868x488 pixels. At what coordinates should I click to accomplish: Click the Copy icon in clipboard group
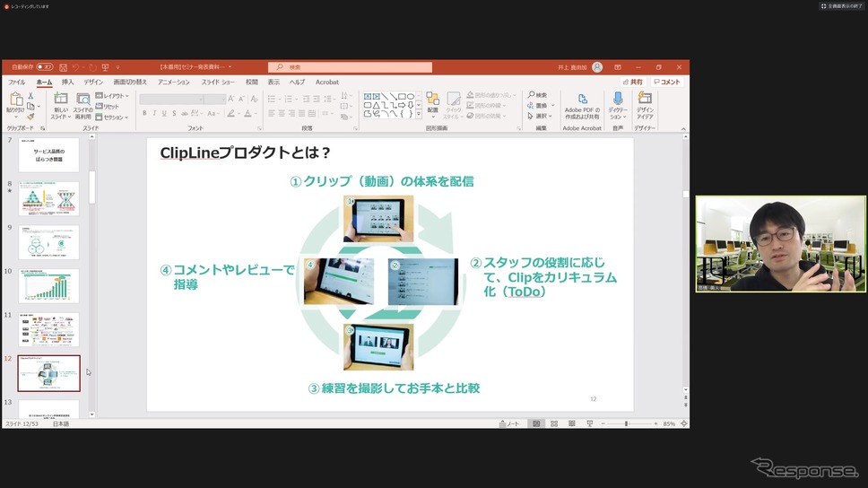click(31, 107)
